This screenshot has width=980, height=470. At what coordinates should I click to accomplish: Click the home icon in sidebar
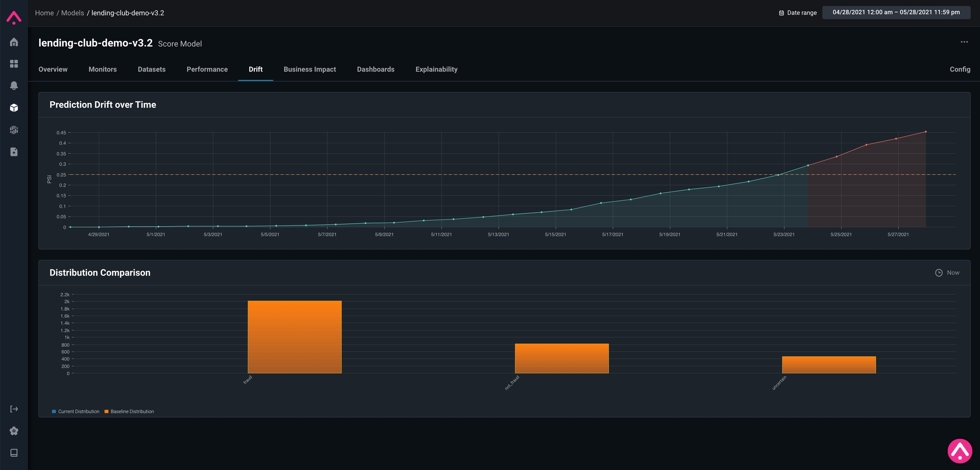(14, 42)
